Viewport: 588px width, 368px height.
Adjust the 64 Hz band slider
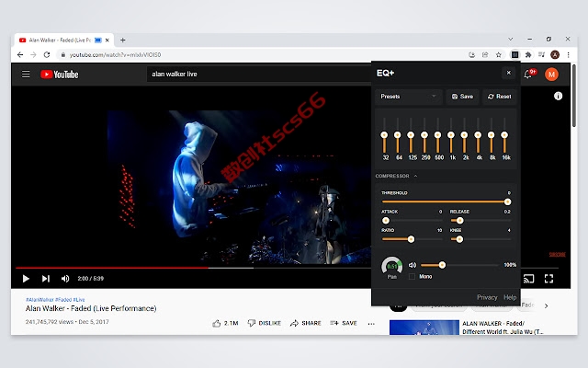tap(398, 135)
